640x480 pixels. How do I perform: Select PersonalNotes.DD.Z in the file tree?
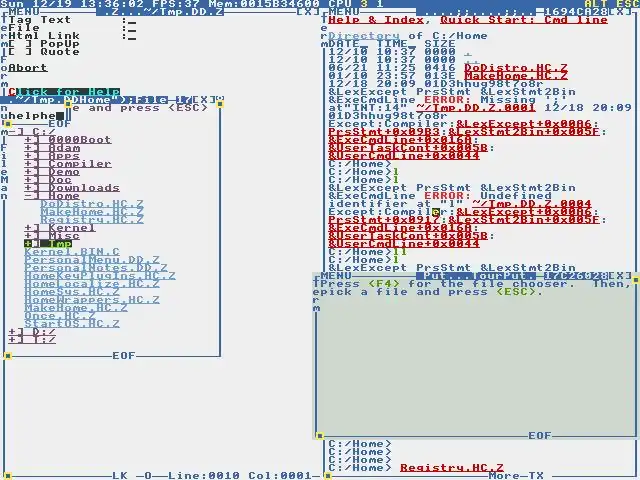96,268
